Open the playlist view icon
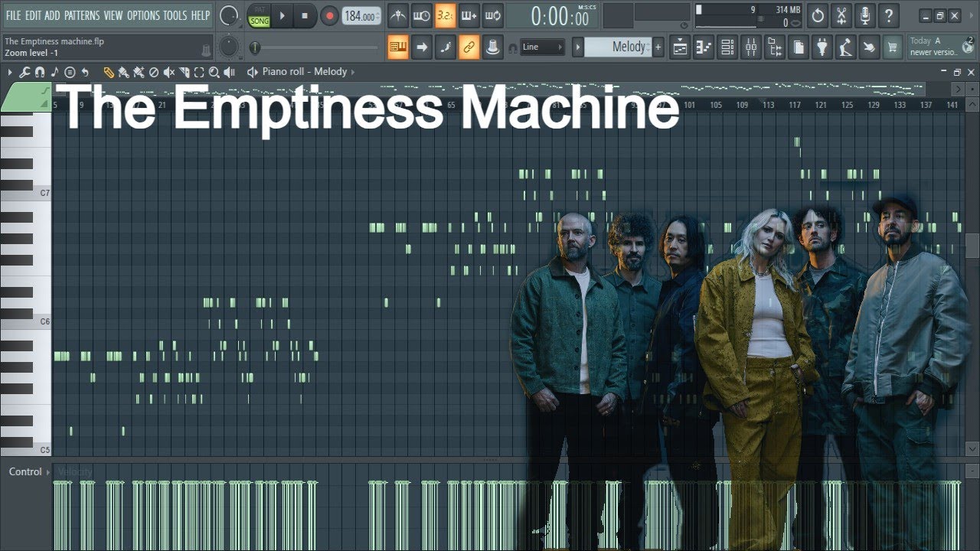The width and height of the screenshot is (980, 551). click(680, 47)
